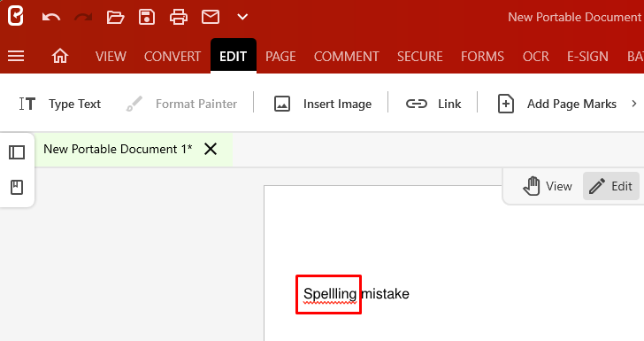
Task: Print the document
Action: pos(179,18)
